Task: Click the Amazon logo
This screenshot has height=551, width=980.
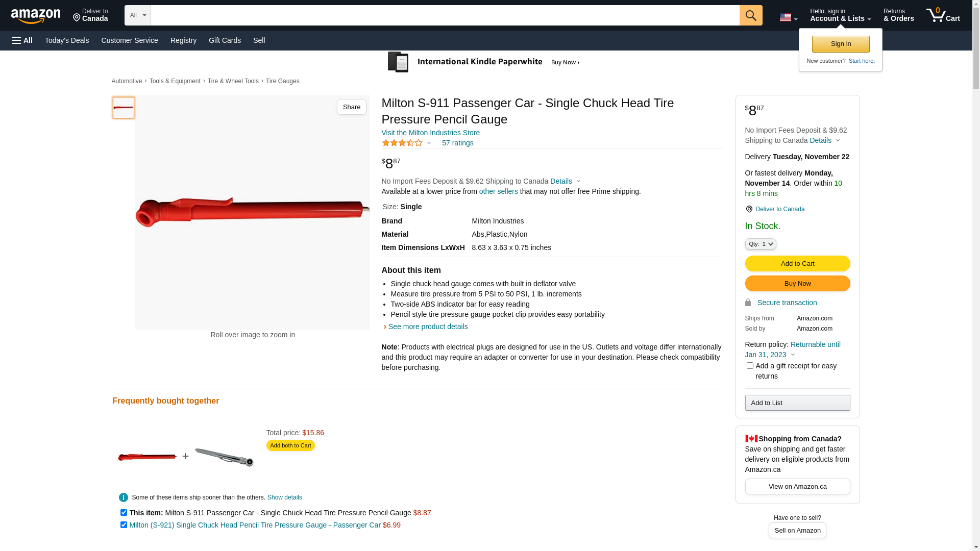Action: pyautogui.click(x=36, y=16)
